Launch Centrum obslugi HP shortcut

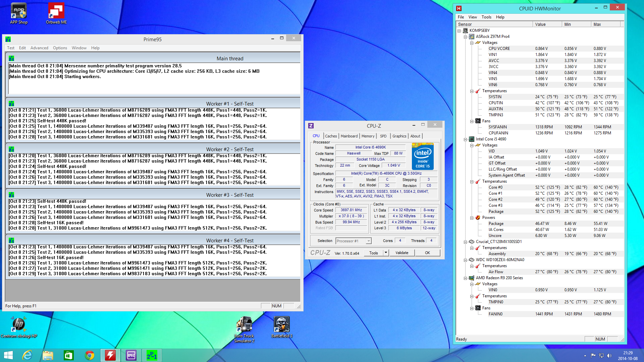click(19, 327)
